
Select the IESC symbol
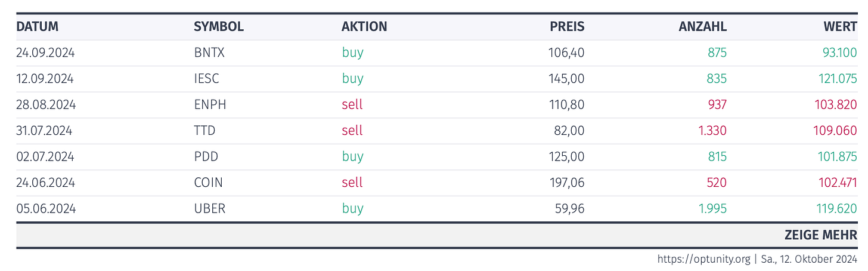206,79
